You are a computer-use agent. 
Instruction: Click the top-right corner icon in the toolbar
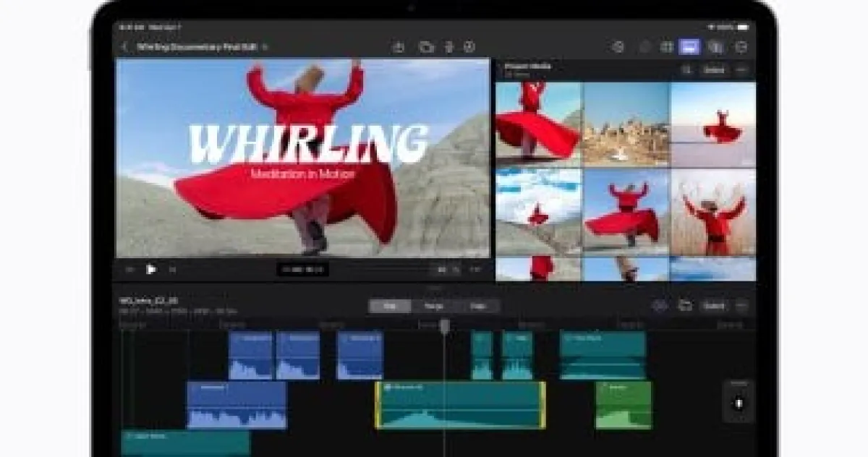740,47
